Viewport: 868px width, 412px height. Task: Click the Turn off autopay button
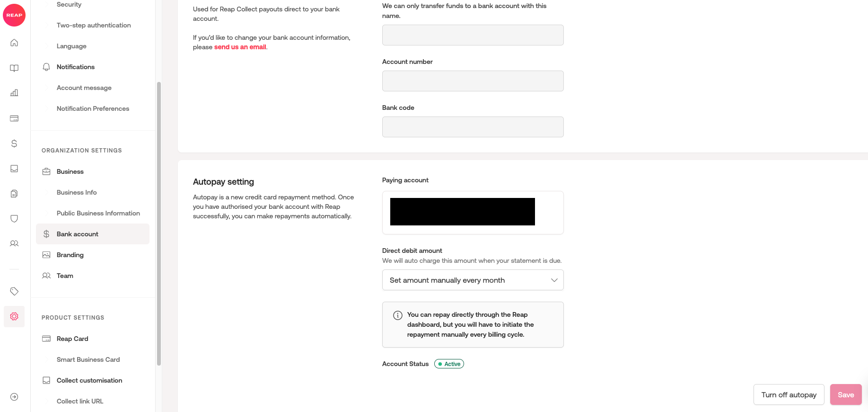click(789, 394)
